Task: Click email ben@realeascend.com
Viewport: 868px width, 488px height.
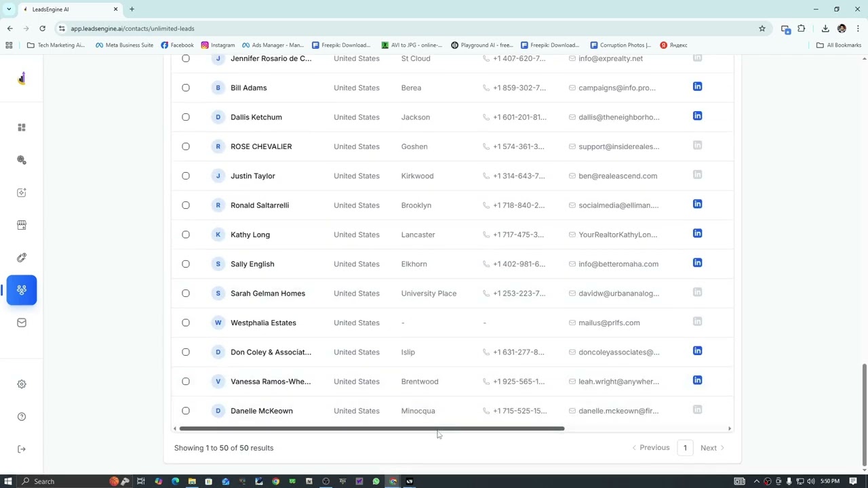Action: (618, 176)
